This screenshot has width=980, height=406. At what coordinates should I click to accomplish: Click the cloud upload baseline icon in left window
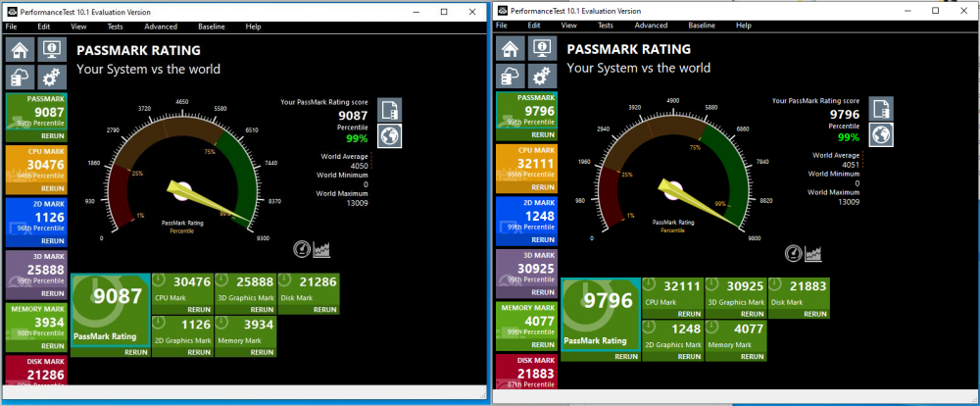coord(20,77)
